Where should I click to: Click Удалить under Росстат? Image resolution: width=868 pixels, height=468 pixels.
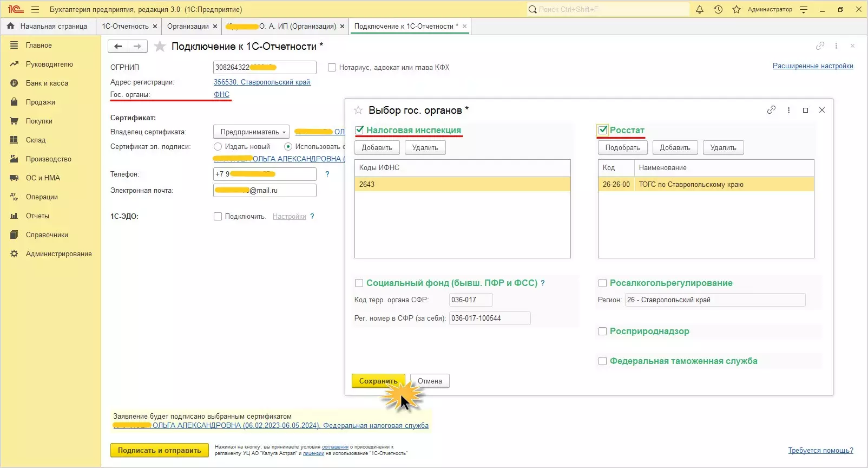724,147
